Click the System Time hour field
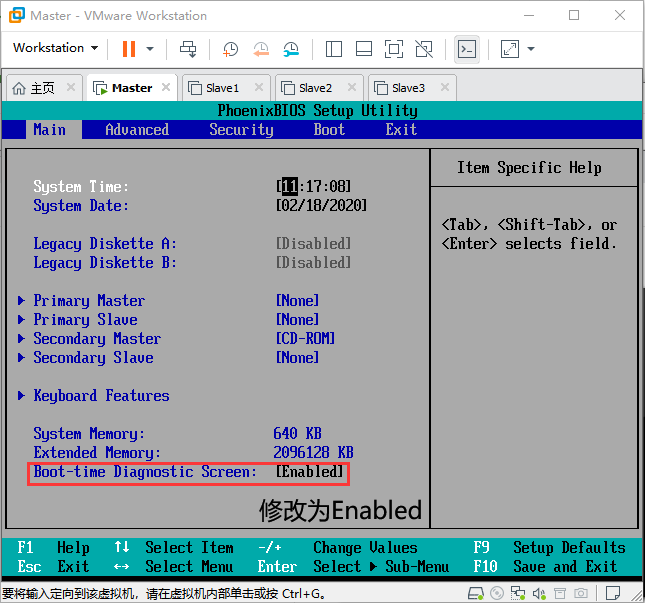 point(290,186)
